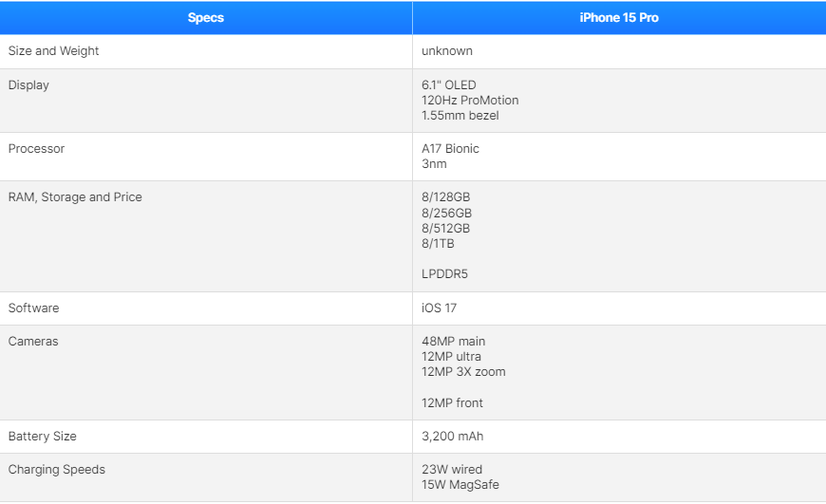The width and height of the screenshot is (826, 504).
Task: Click the 12MP ultra camera text
Action: tap(451, 357)
